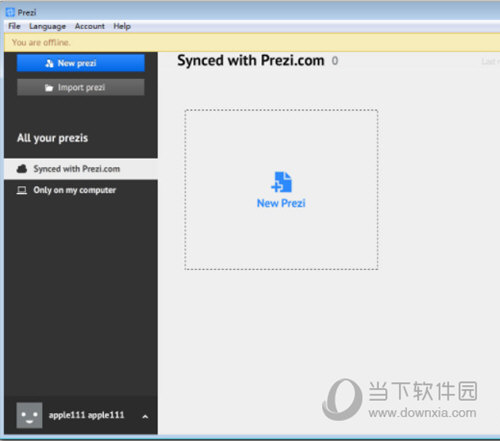Click the New Prezi link in dashed box
This screenshot has height=441, width=500.
click(x=281, y=203)
